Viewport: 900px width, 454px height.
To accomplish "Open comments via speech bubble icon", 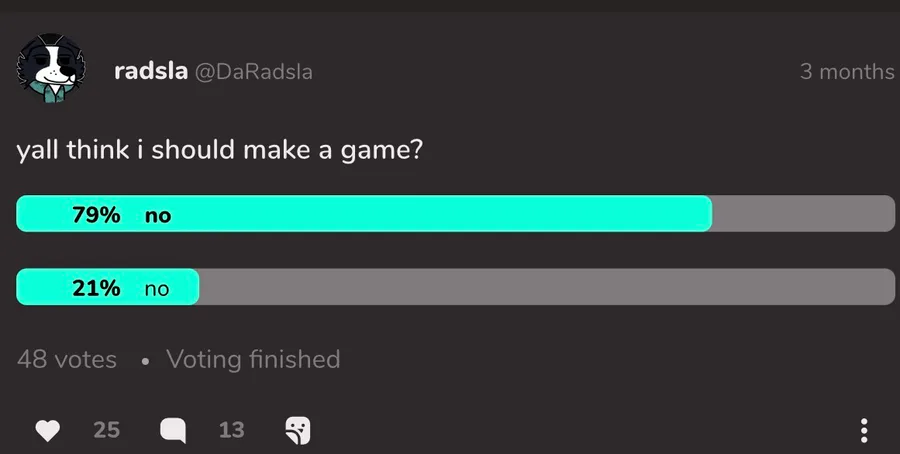I will click(173, 430).
